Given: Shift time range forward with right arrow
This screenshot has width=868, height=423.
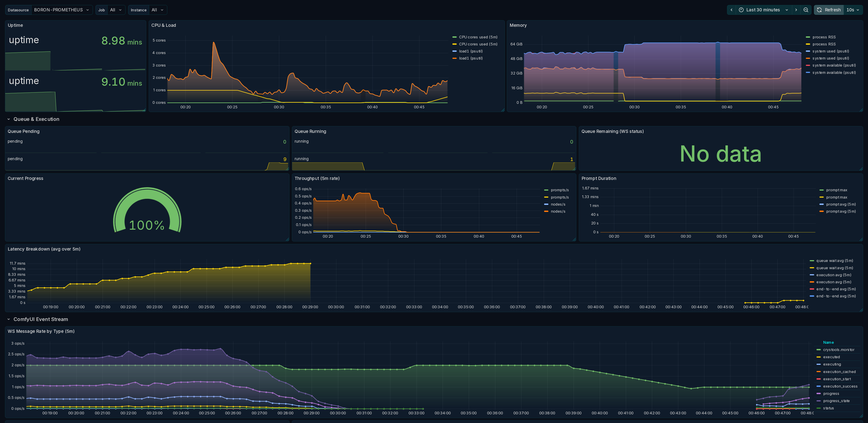Looking at the screenshot, I should [796, 10].
